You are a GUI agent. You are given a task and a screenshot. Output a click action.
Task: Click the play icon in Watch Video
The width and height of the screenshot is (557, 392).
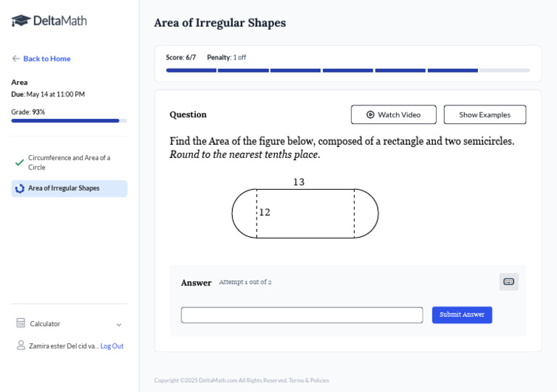[x=370, y=114]
